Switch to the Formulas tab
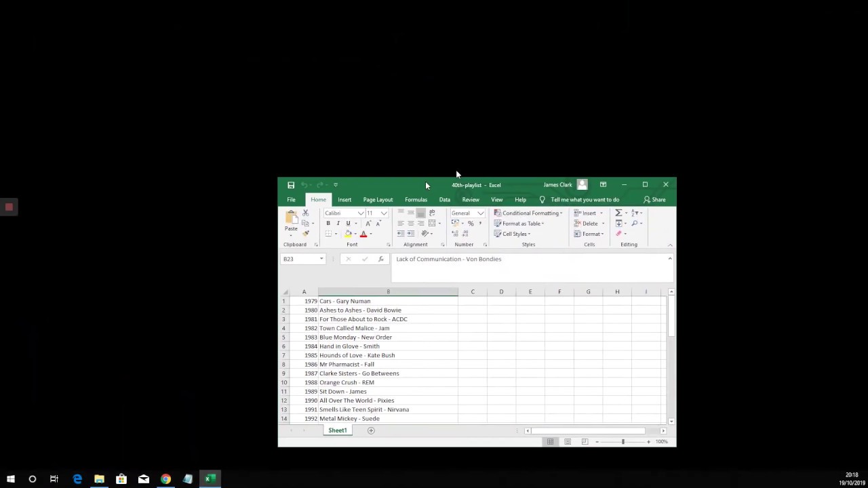Image resolution: width=868 pixels, height=488 pixels. point(416,199)
